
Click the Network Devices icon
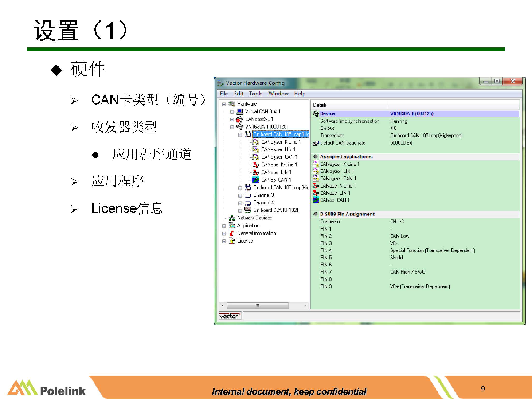232,218
